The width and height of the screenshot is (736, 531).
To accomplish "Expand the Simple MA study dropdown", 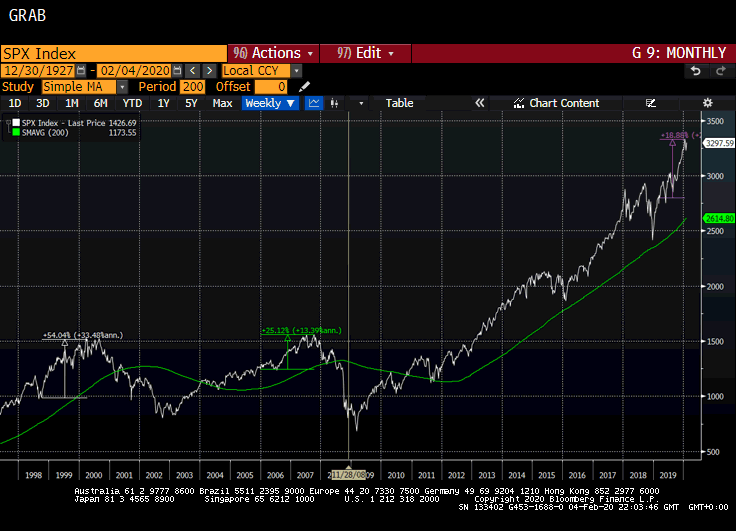I will coord(122,87).
